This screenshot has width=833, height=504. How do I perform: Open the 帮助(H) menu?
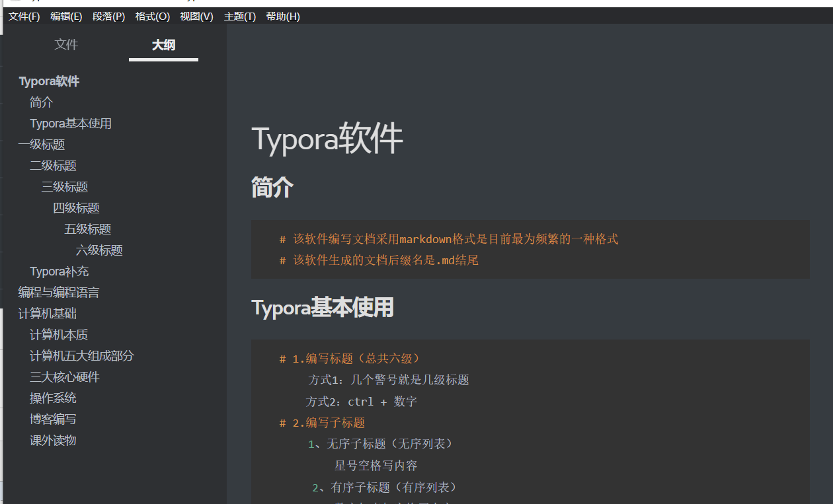click(282, 16)
